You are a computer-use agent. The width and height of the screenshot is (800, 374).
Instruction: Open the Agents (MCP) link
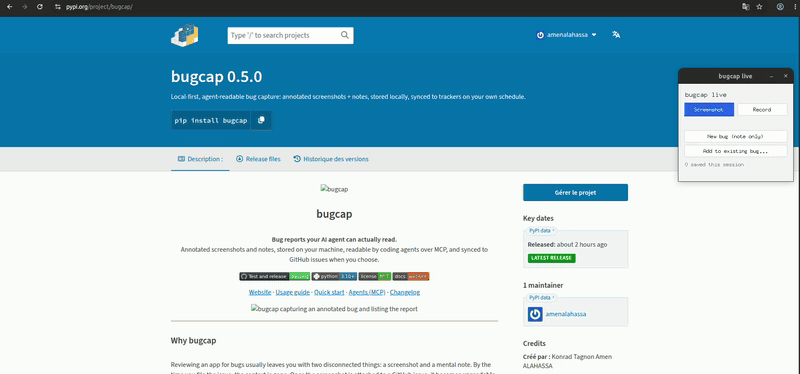click(367, 292)
